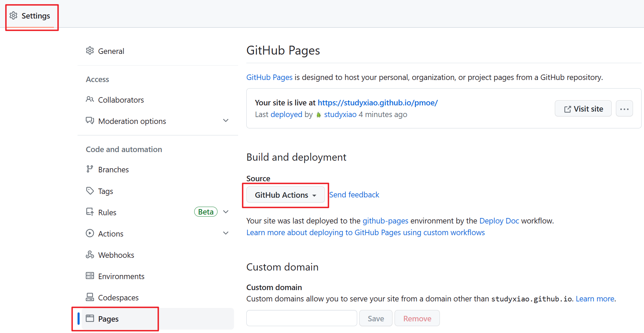Click the Pages browser icon

(90, 319)
